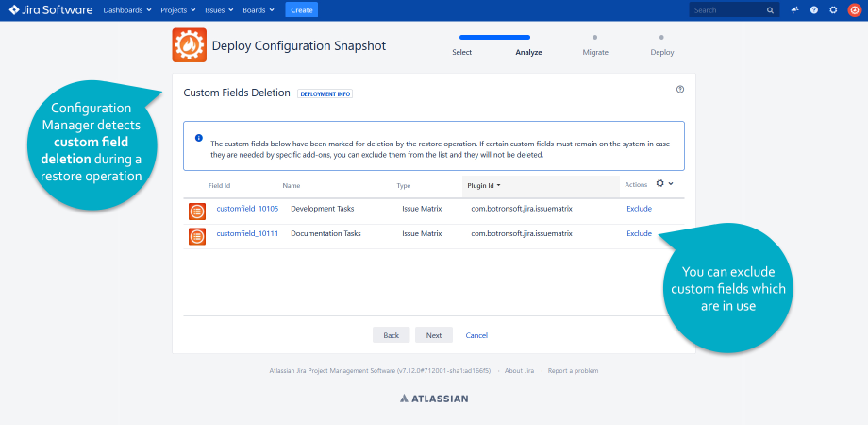This screenshot has height=425, width=868.
Task: Open the administration gear icon in navbar
Action: pos(833,10)
